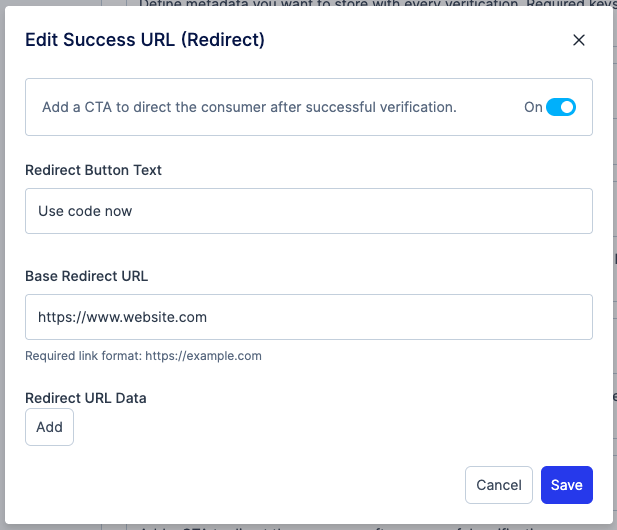
Task: Click the 'Edit Success URL (Redirect)' dialog title
Action: (145, 40)
